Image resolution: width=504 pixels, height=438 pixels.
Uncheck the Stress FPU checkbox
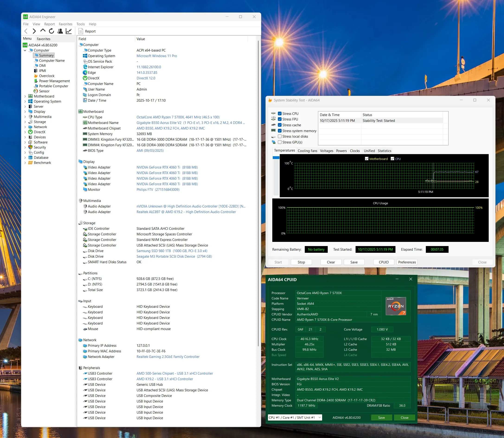pyautogui.click(x=280, y=119)
